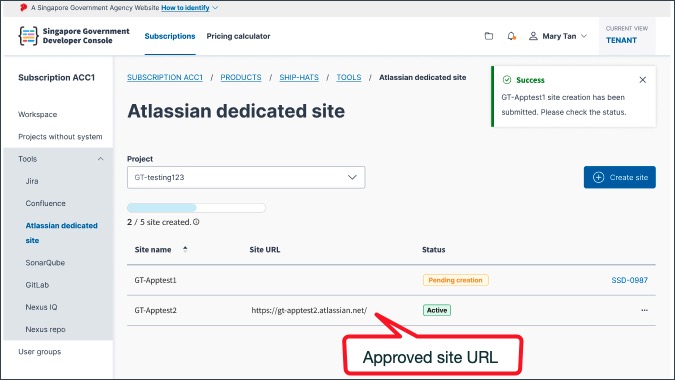Viewport: 675px width, 380px height.
Task: Open Nexus IQ under Tools
Action: tap(41, 307)
